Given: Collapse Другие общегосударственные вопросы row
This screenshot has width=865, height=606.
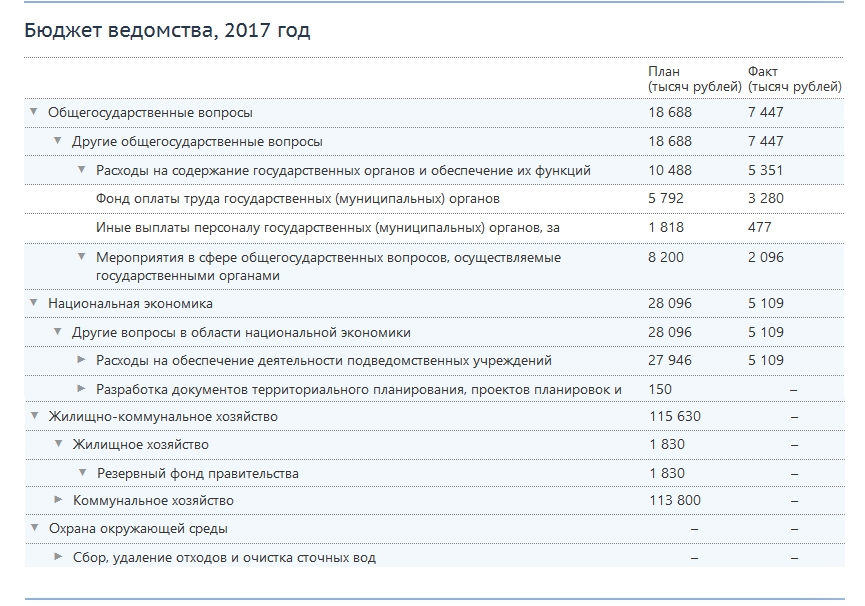Looking at the screenshot, I should [x=58, y=141].
